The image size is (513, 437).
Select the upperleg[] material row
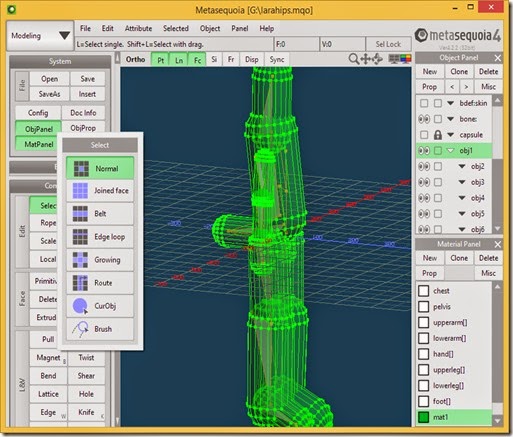click(454, 370)
